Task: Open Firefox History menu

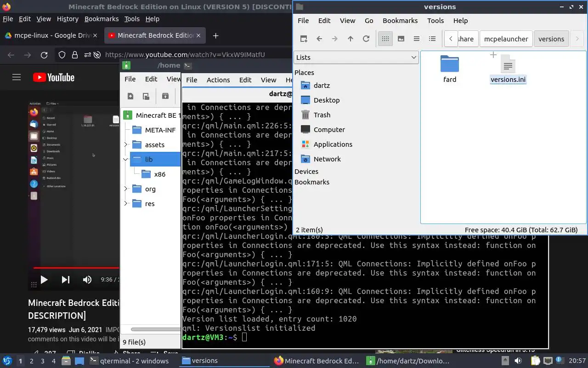Action: tap(68, 19)
